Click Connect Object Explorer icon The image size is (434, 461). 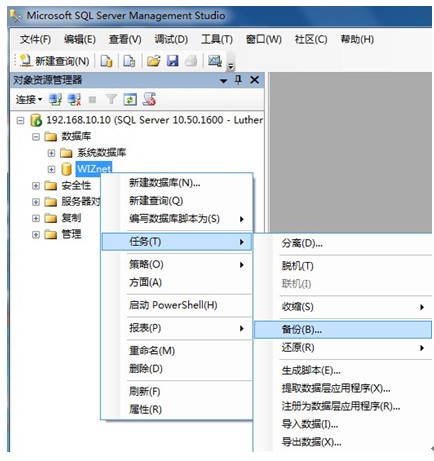click(x=55, y=99)
